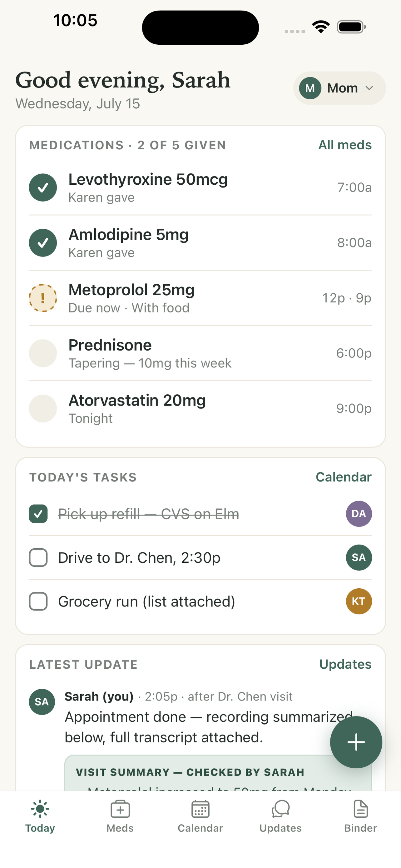The image size is (401, 868).
Task: Uncheck the Pick up refill task checkbox
Action: pos(38,514)
